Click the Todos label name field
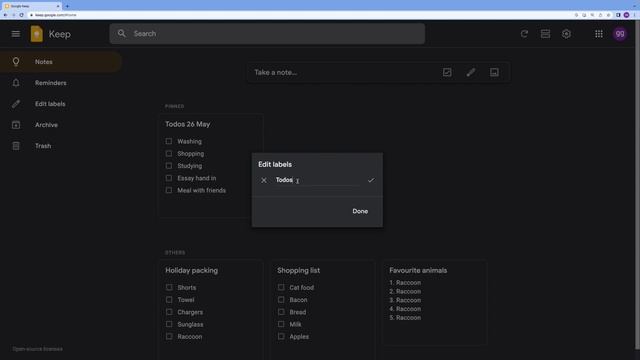 (317, 180)
